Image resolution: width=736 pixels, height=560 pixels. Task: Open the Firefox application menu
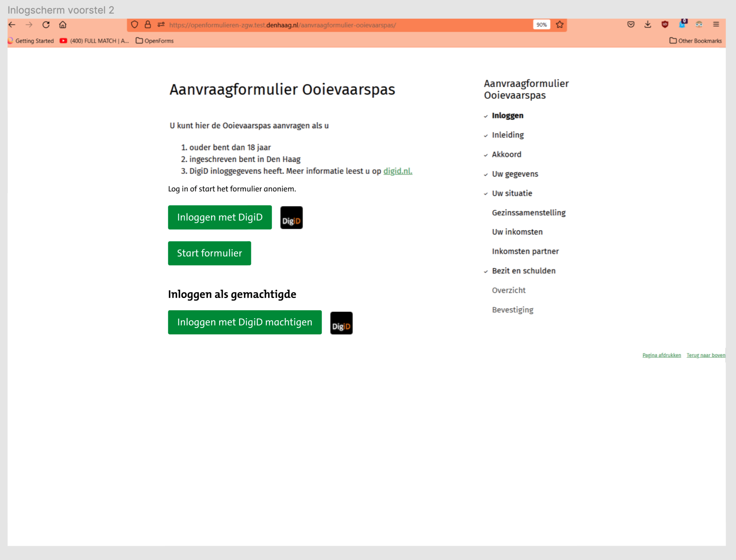point(716,24)
